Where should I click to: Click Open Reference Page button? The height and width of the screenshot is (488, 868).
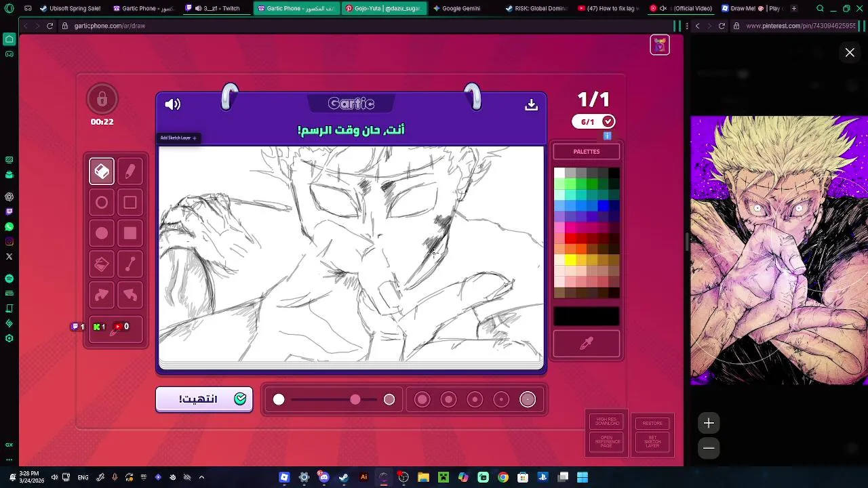607,442
